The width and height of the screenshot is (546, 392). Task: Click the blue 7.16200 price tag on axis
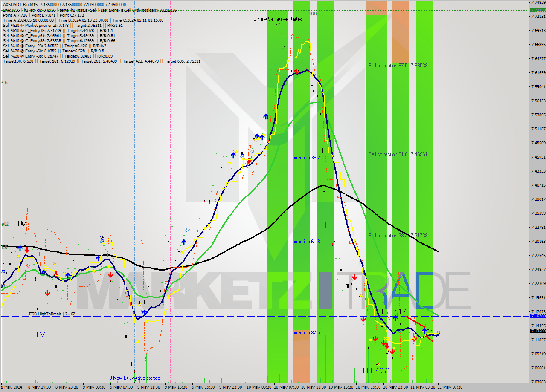(x=537, y=316)
